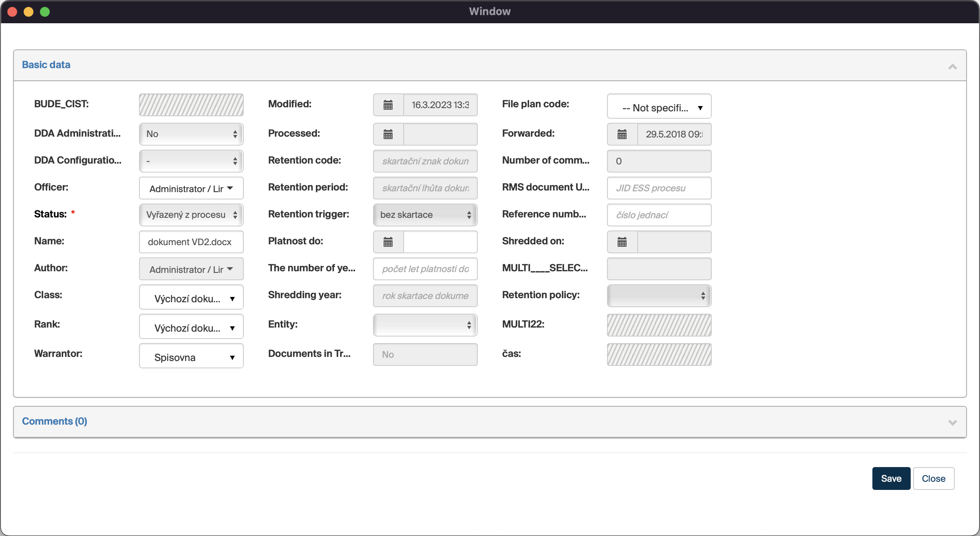Open DDA Administration No select box
Screen dimensions: 980x536
point(191,134)
